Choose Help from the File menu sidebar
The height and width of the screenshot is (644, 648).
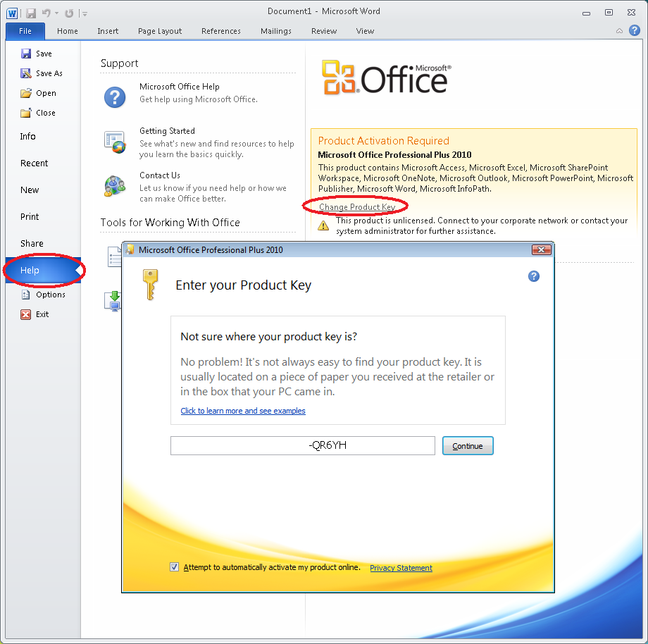30,270
